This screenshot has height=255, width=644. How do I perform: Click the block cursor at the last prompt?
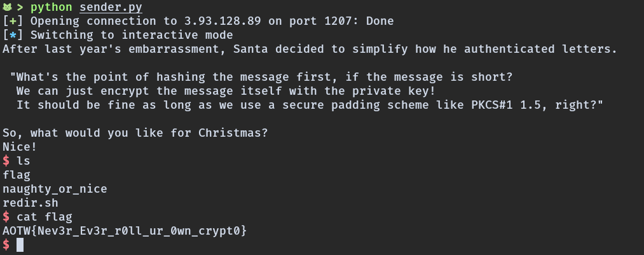[20, 244]
